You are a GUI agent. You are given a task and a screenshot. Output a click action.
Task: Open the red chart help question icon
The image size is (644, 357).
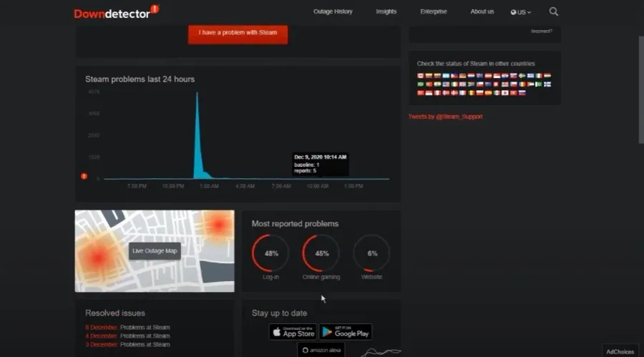[x=84, y=176]
